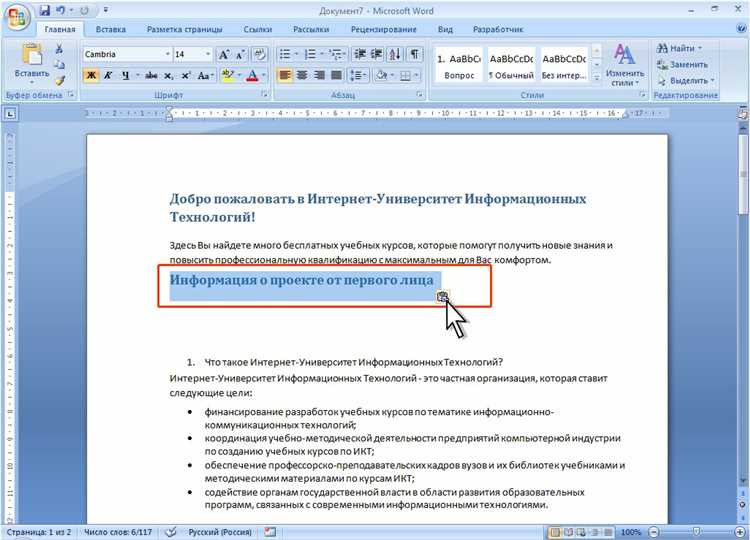Toggle Underline (Ч) formatting
The height and width of the screenshot is (540, 750).
(x=125, y=76)
